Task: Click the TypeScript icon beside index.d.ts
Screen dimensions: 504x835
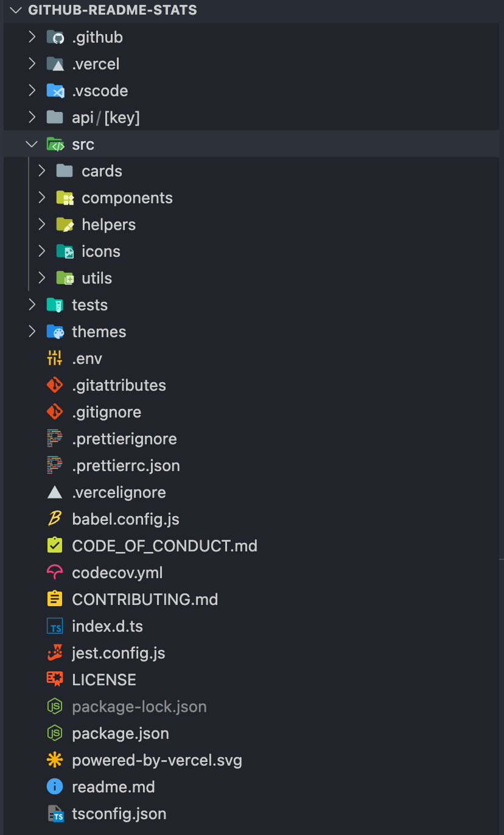Action: tap(55, 626)
